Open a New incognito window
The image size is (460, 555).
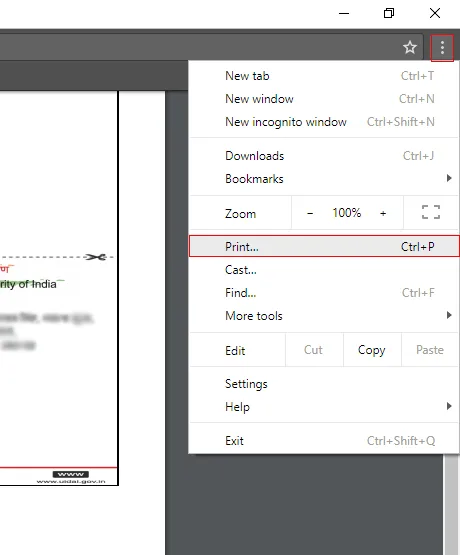pyautogui.click(x=324, y=122)
